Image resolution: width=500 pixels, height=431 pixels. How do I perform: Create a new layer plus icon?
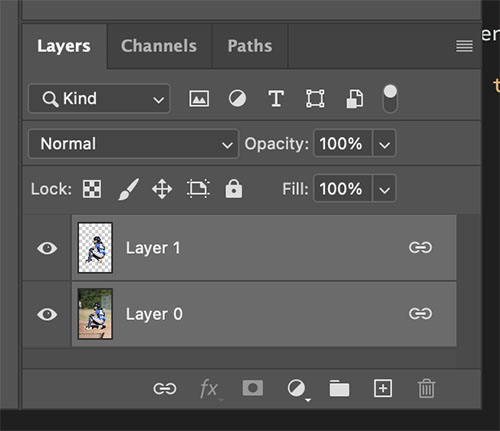click(383, 388)
